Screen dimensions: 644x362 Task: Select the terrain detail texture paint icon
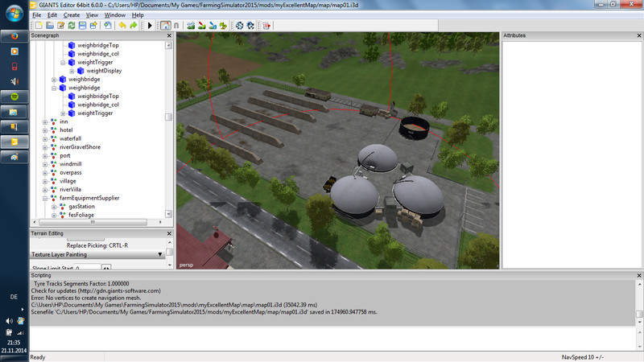(x=202, y=26)
